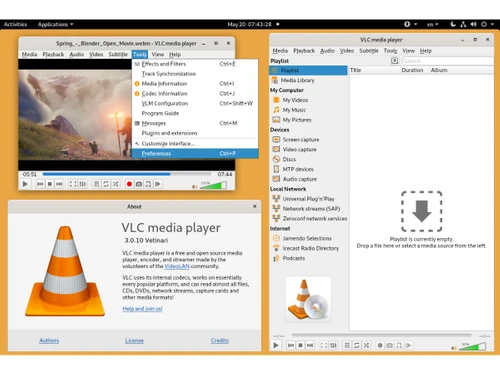The height and width of the screenshot is (375, 500).
Task: Open Podcasts in Internet section
Action: pyautogui.click(x=308, y=258)
